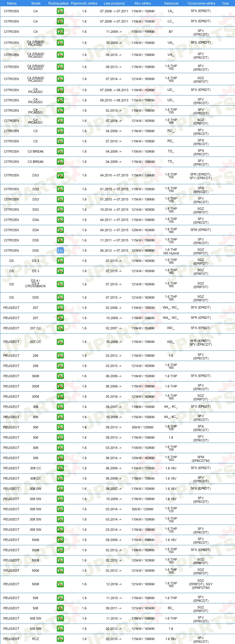Click the '5FM (EP6DT)' engine code
Screen dimensions: 235x644
point(201,230)
